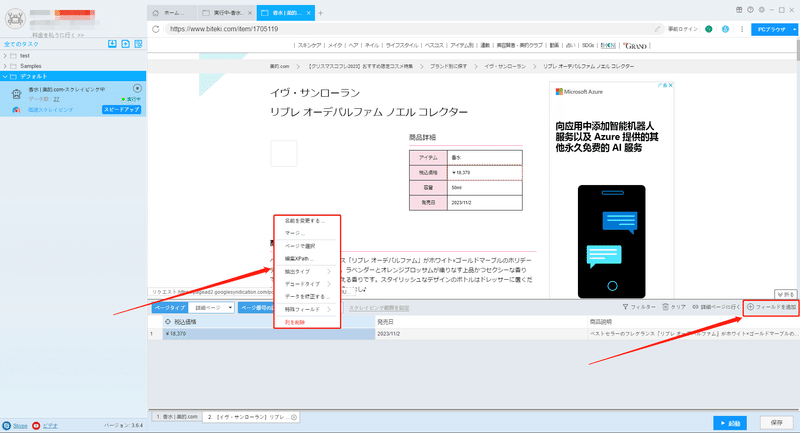This screenshot has width=800, height=433.
Task: Choose ページで選択 in context menu
Action: click(x=300, y=246)
